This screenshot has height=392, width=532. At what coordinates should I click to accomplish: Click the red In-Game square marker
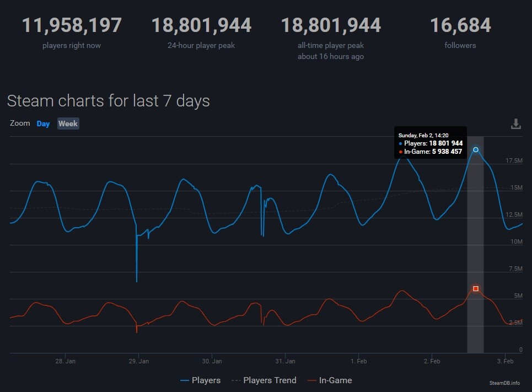click(x=476, y=288)
